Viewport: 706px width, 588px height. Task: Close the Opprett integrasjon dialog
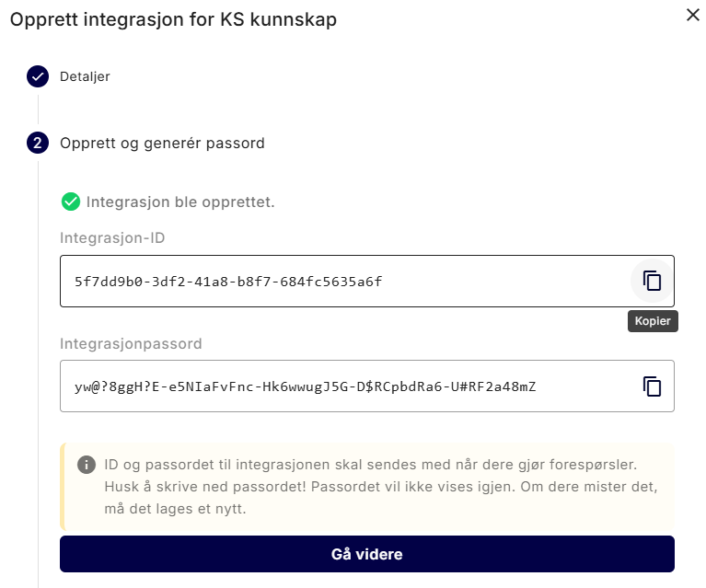pos(693,16)
